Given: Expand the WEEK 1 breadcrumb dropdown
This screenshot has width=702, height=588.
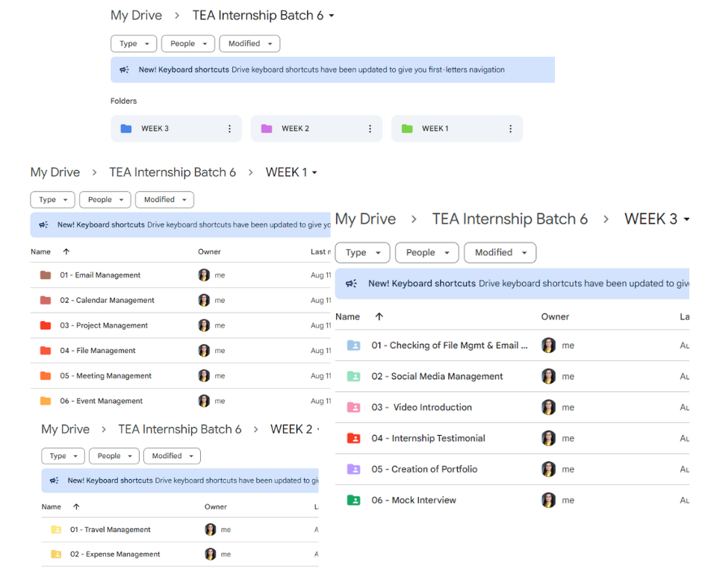Looking at the screenshot, I should (x=314, y=172).
